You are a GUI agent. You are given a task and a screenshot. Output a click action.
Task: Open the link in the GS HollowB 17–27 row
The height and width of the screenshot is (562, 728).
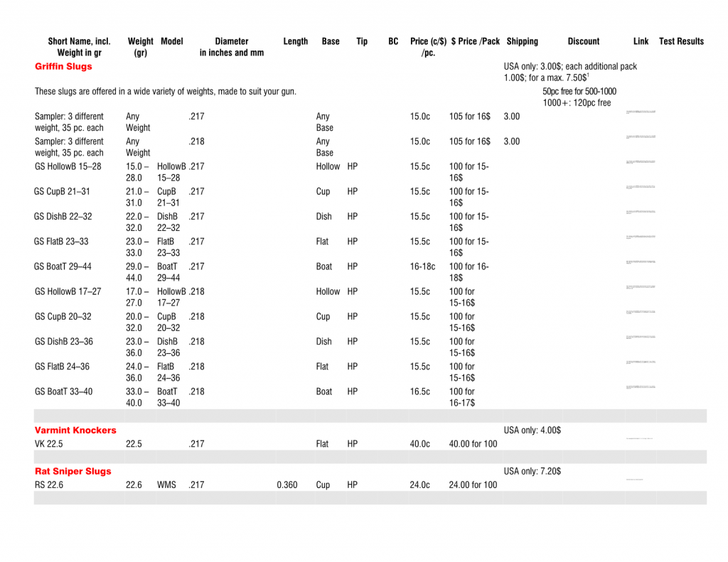coord(641,287)
